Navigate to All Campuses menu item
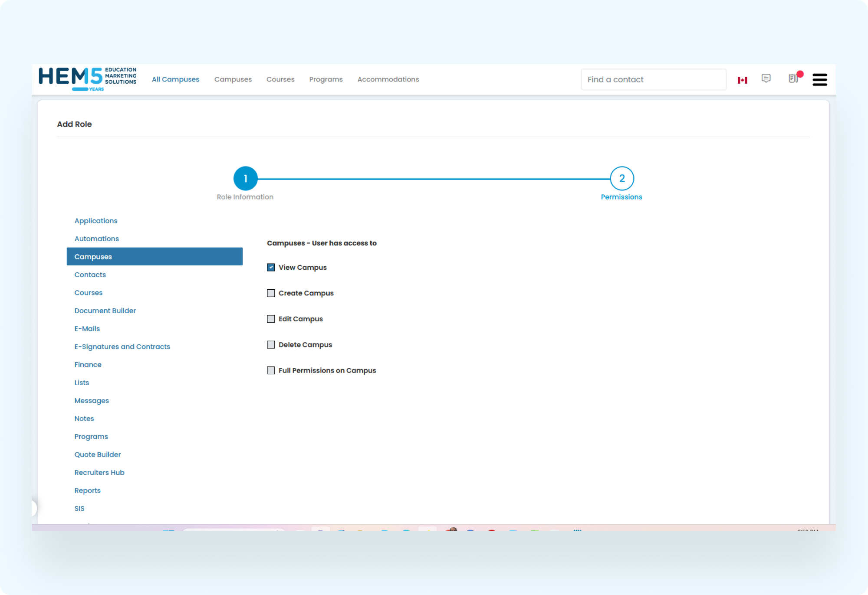 (175, 79)
